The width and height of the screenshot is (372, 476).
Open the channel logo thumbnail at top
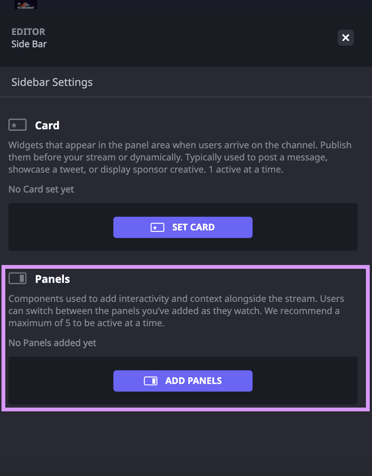coord(26,4)
